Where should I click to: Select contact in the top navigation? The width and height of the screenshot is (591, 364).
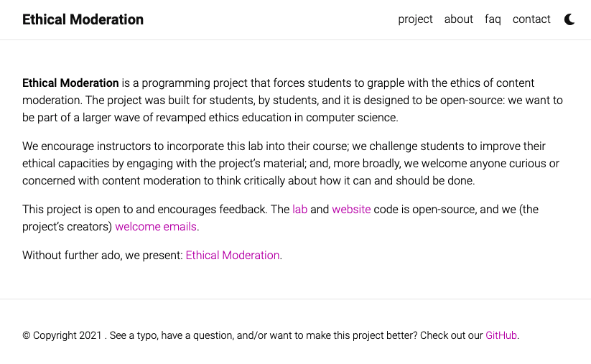pos(531,19)
